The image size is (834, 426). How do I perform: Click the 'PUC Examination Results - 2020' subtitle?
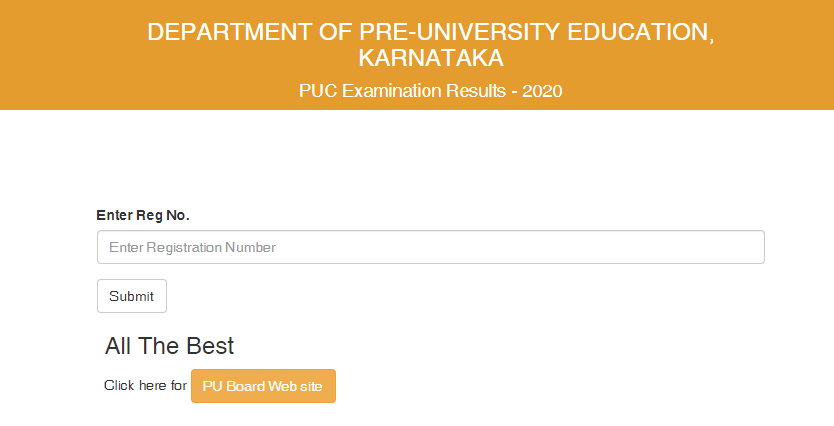(430, 91)
